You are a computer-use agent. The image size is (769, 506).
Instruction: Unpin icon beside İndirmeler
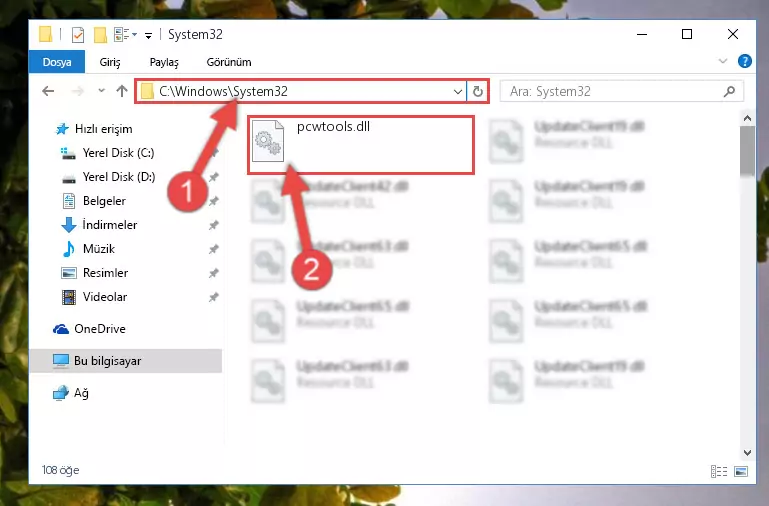click(213, 225)
